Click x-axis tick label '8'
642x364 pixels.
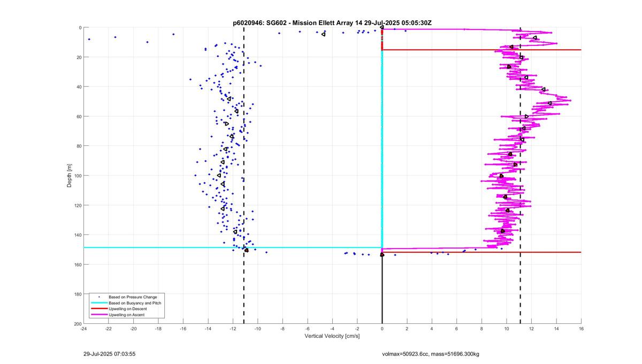[481, 329]
